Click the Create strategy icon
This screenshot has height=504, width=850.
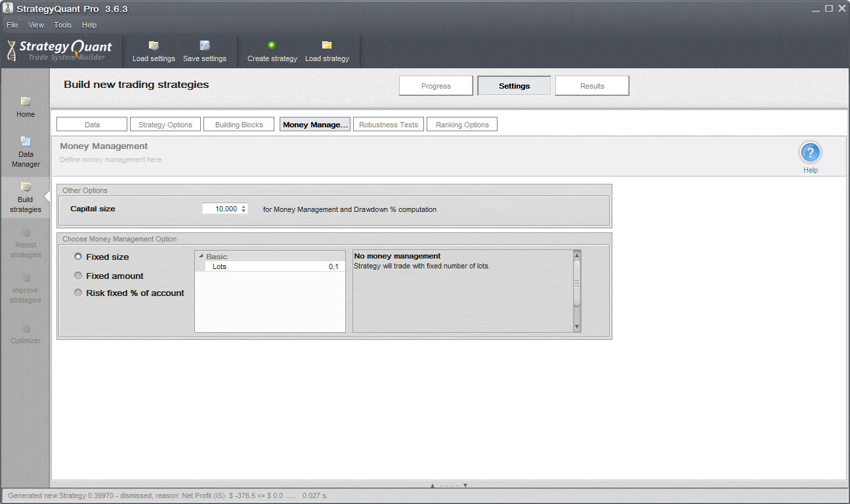[x=272, y=45]
